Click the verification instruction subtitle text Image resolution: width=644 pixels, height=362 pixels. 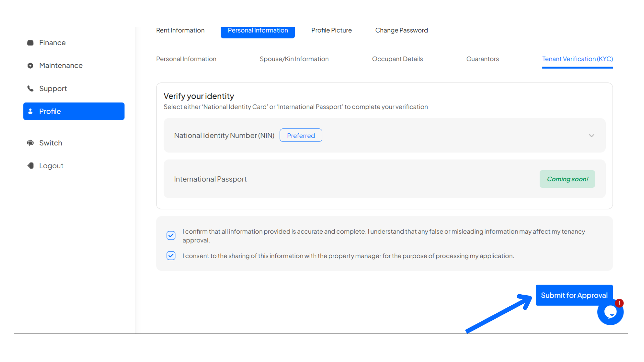tap(296, 107)
